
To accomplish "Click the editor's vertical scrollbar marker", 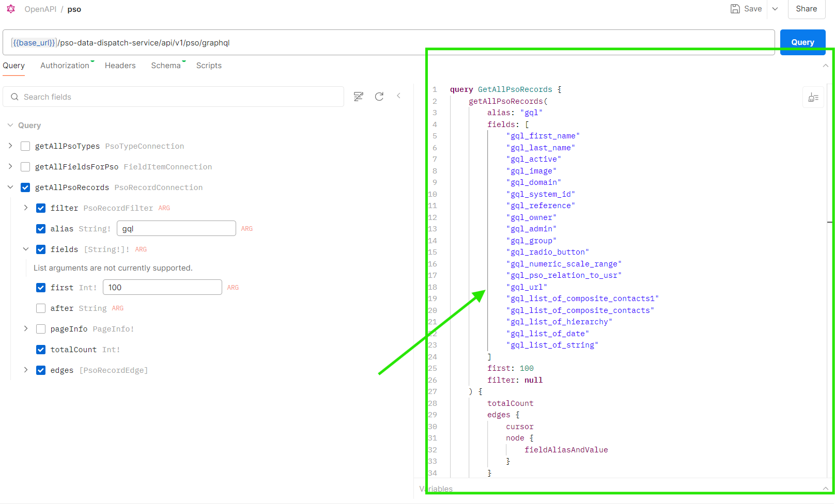I will (830, 222).
